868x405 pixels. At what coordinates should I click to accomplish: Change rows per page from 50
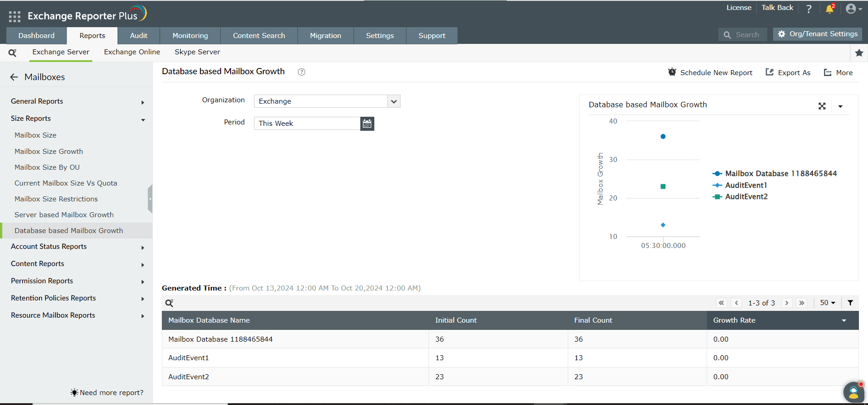click(x=828, y=303)
